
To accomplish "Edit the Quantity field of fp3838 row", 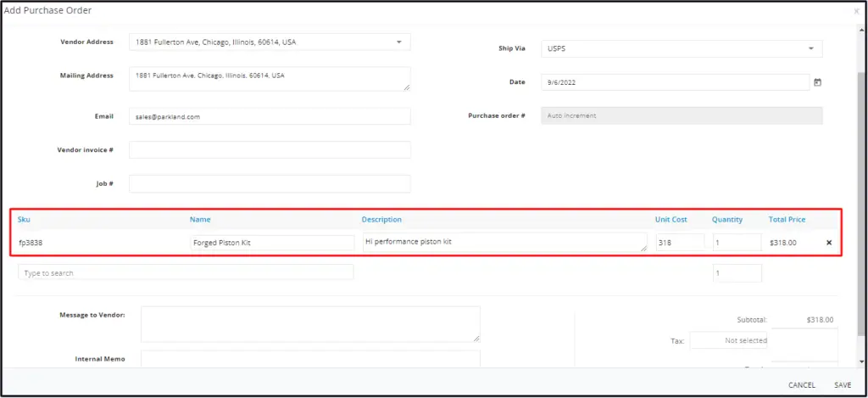I will 737,242.
